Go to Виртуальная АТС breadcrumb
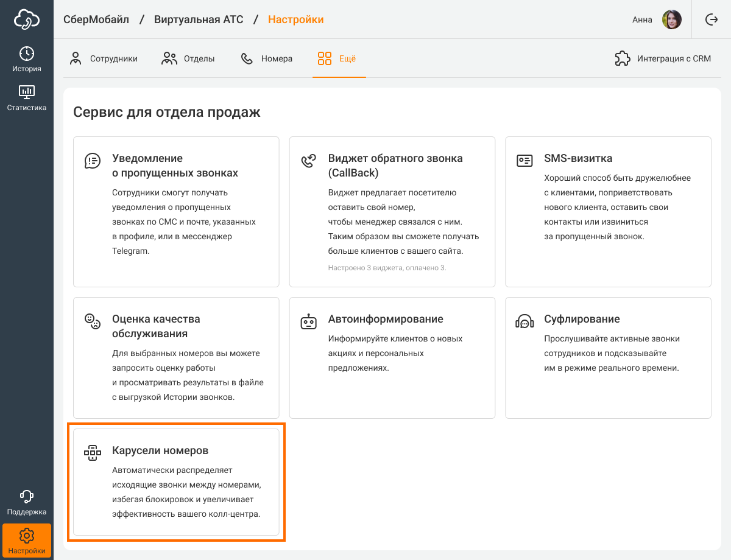The width and height of the screenshot is (731, 560). 199,19
